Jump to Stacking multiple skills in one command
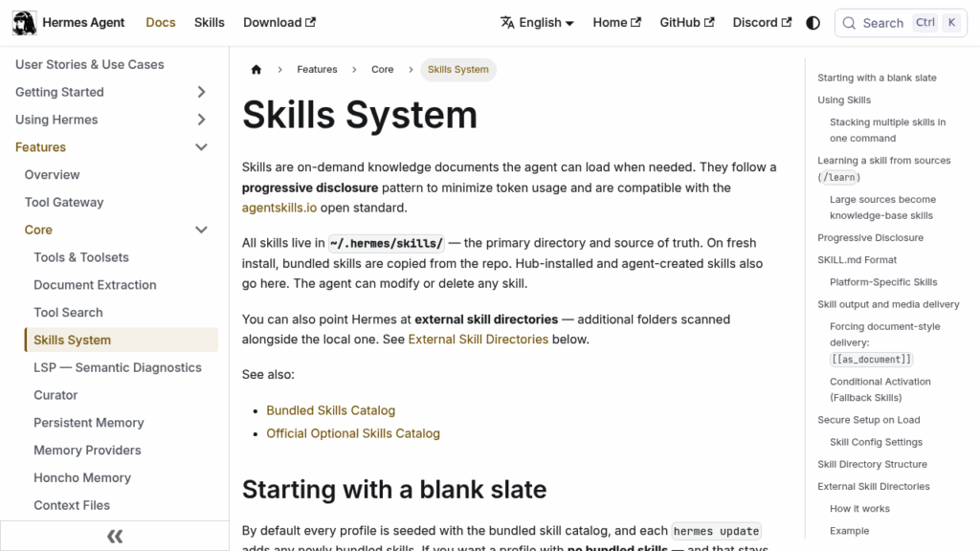The width and height of the screenshot is (980, 551). 887,130
